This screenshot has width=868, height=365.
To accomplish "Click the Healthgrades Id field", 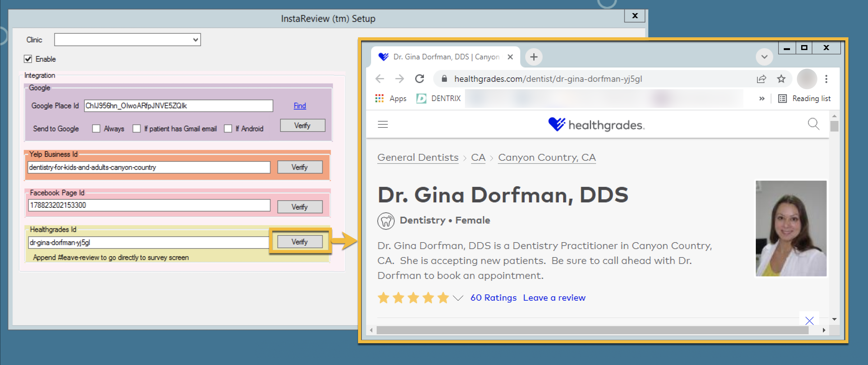I will pos(148,243).
